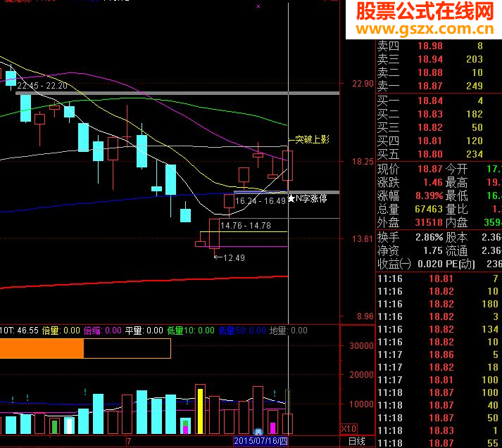Click the 最高 label
This screenshot has width=502, height=448.
pos(456,183)
